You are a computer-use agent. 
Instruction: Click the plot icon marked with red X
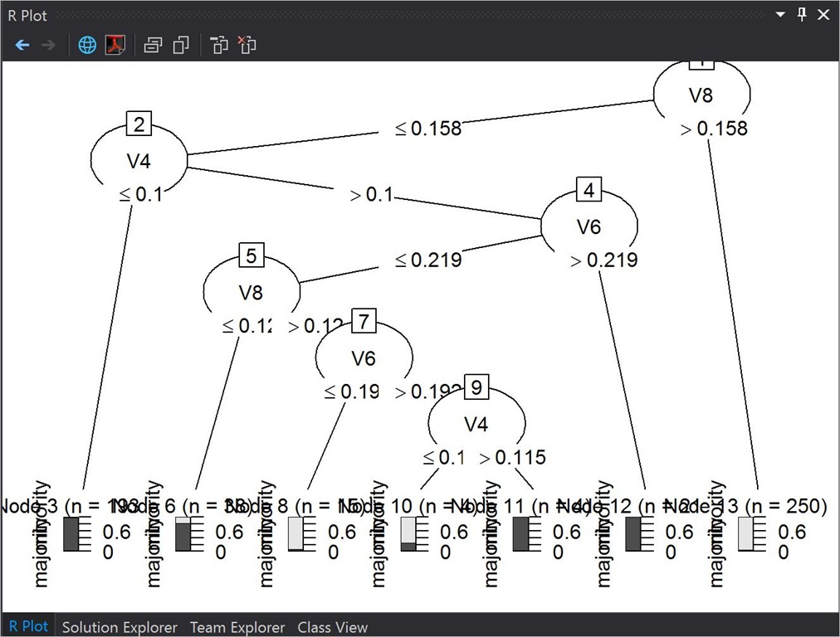pyautogui.click(x=247, y=45)
